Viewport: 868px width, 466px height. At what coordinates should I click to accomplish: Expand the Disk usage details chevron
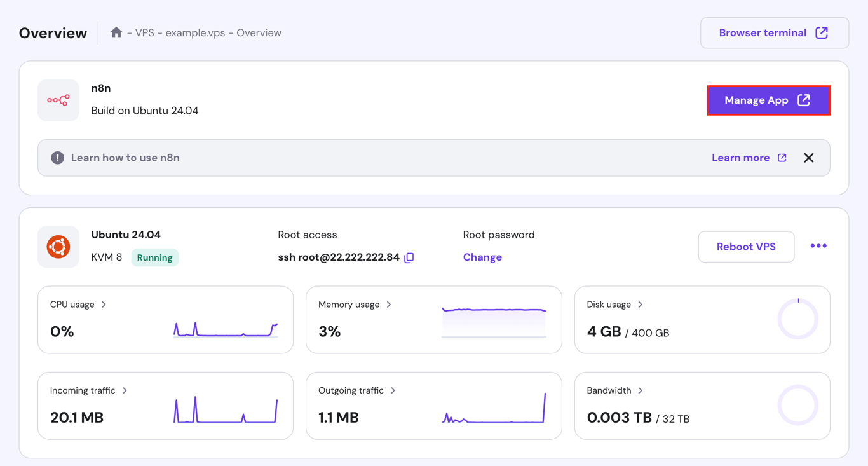640,304
